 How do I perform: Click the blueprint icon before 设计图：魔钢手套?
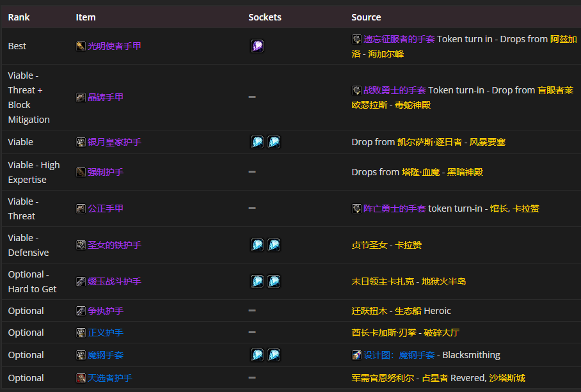(356, 355)
